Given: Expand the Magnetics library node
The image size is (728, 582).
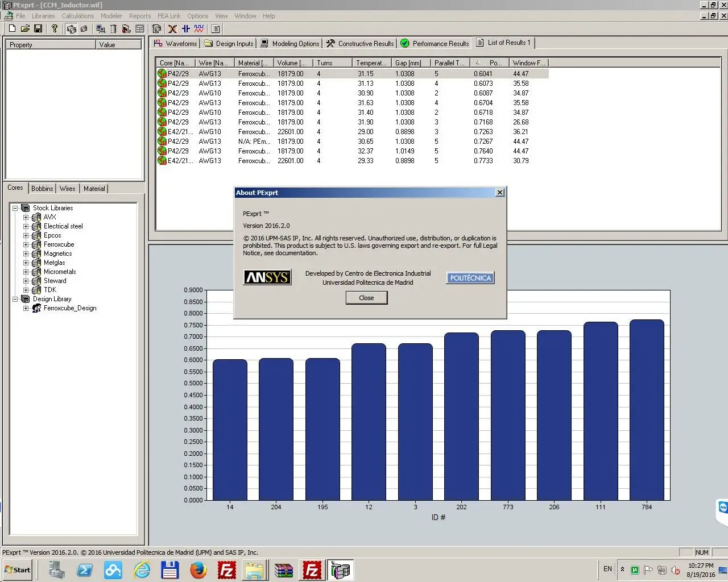Looking at the screenshot, I should coord(26,253).
